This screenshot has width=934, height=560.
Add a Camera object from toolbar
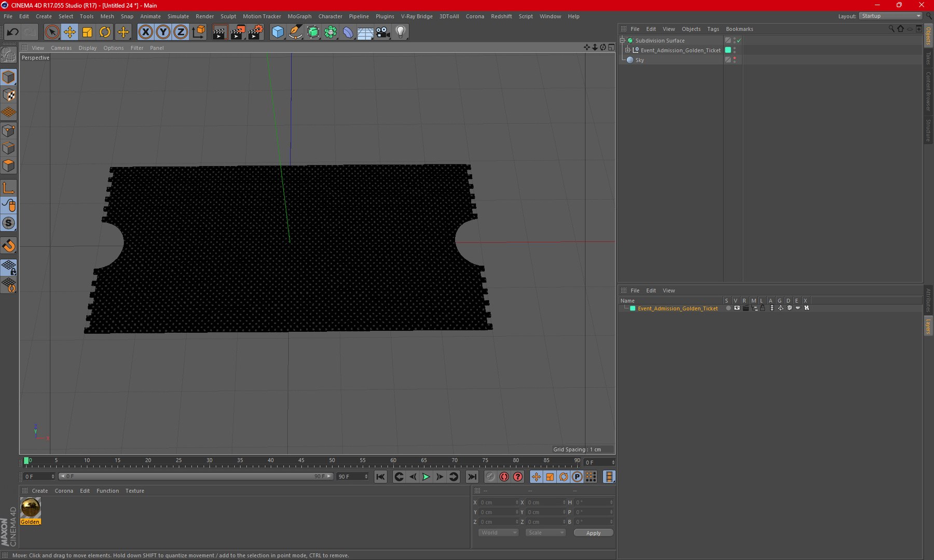click(x=383, y=32)
